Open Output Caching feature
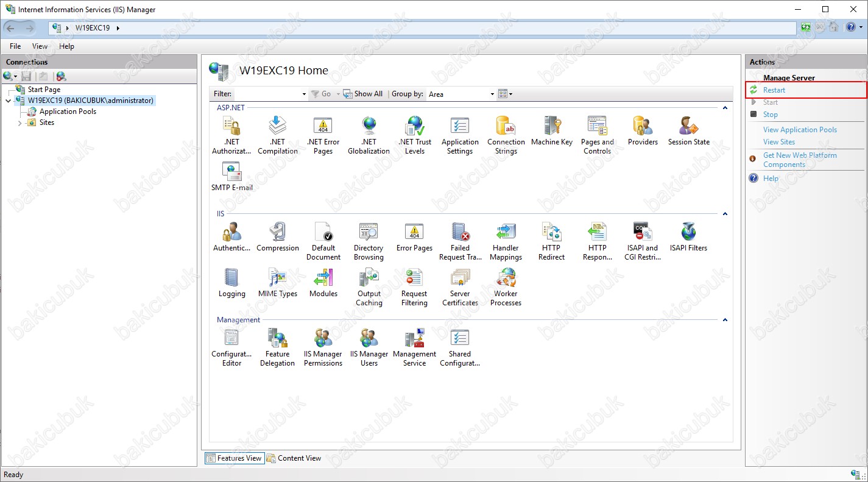This screenshot has height=482, width=868. pos(369,287)
